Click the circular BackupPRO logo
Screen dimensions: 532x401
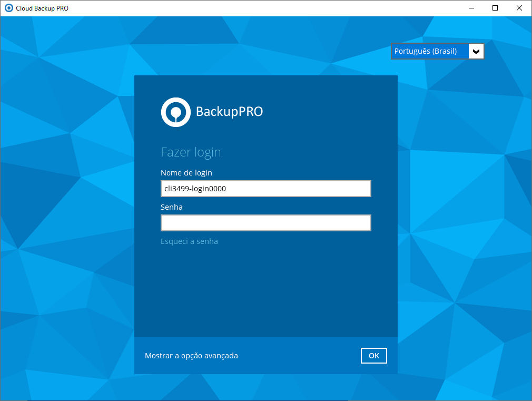tap(175, 112)
